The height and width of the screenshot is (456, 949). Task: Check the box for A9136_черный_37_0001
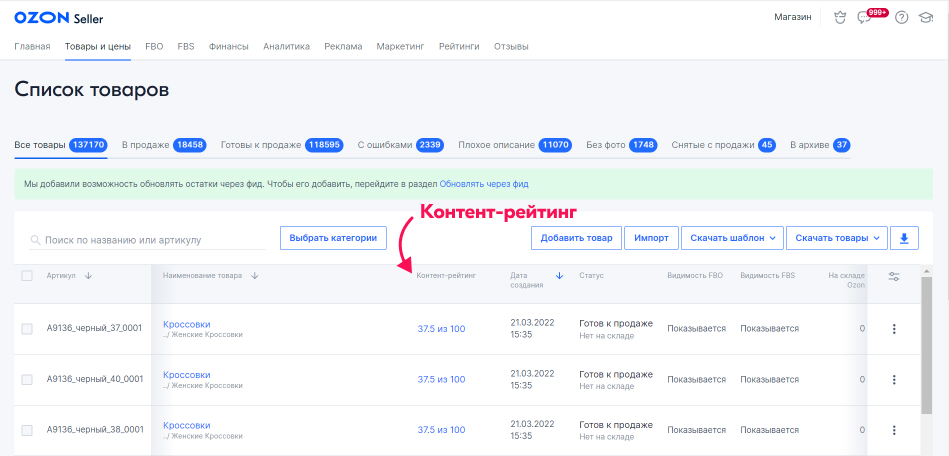click(x=27, y=329)
